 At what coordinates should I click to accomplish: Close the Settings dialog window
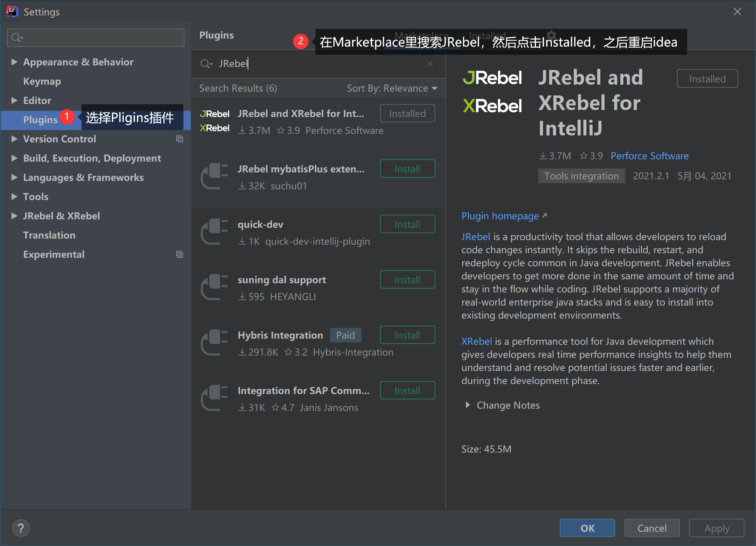737,12
